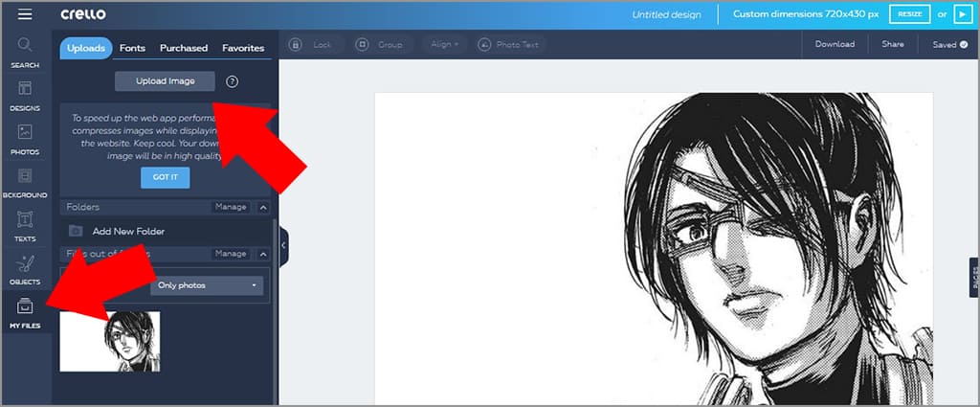
Task: Click the Share button
Action: (893, 44)
